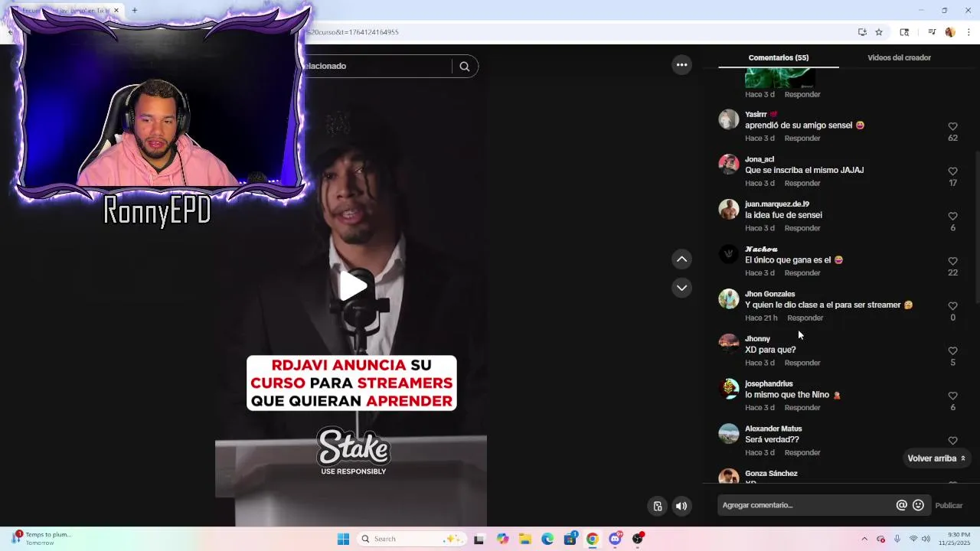
Task: Toggle auto-scroll icon beside the volume button
Action: 657,506
